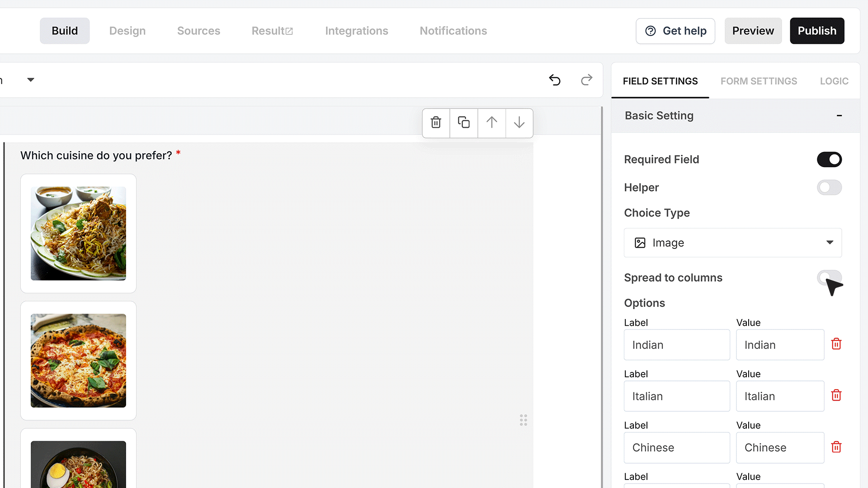Delete the Indian option
This screenshot has width=868, height=488.
click(x=836, y=344)
